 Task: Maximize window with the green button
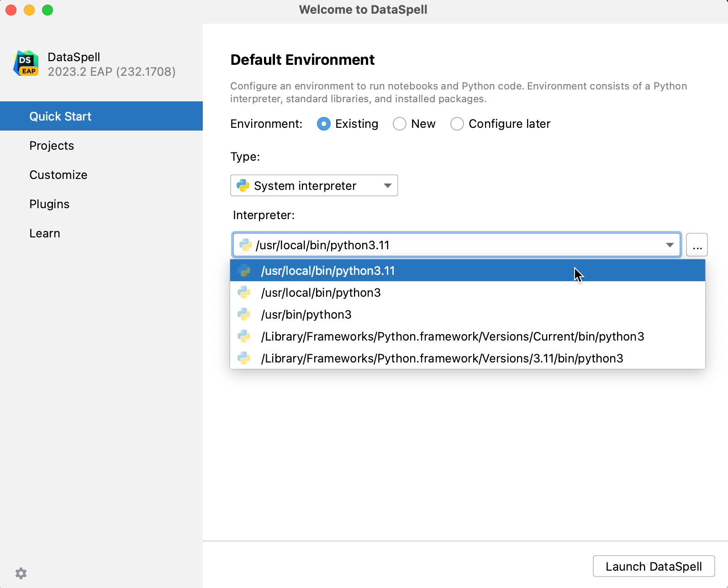point(47,10)
